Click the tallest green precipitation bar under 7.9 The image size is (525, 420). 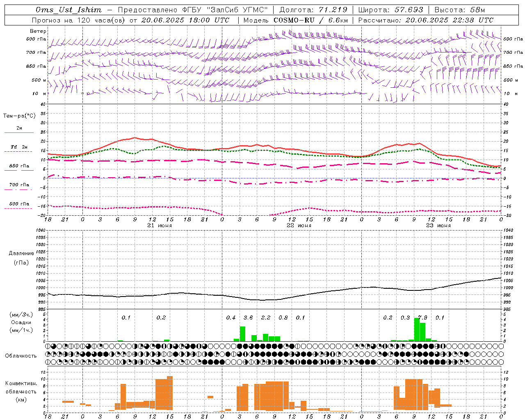point(417,330)
